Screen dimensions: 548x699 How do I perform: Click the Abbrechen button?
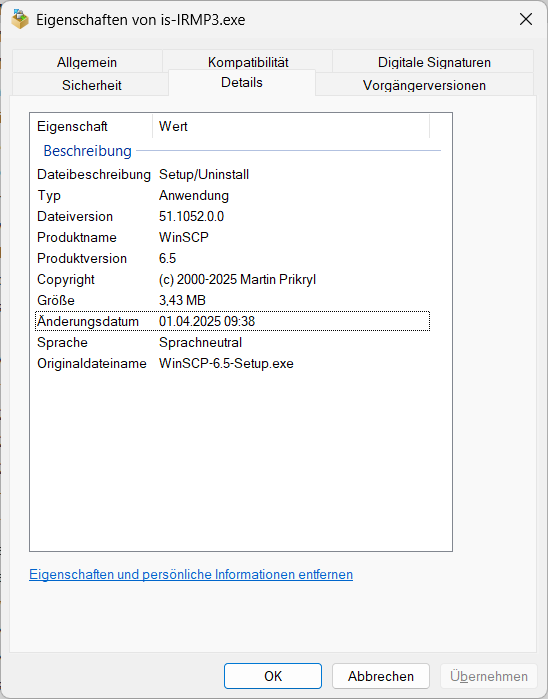[x=381, y=676]
